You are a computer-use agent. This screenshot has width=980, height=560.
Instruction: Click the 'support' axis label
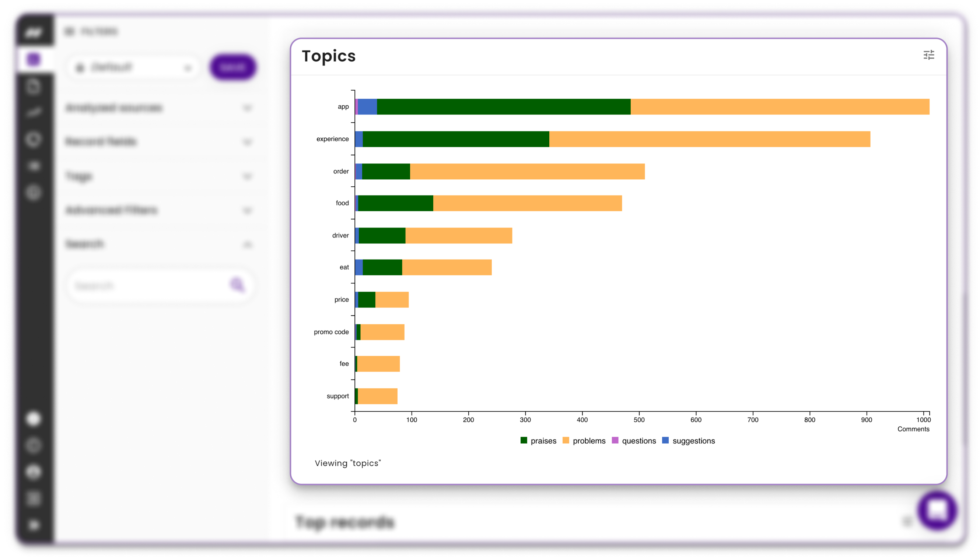(x=337, y=396)
